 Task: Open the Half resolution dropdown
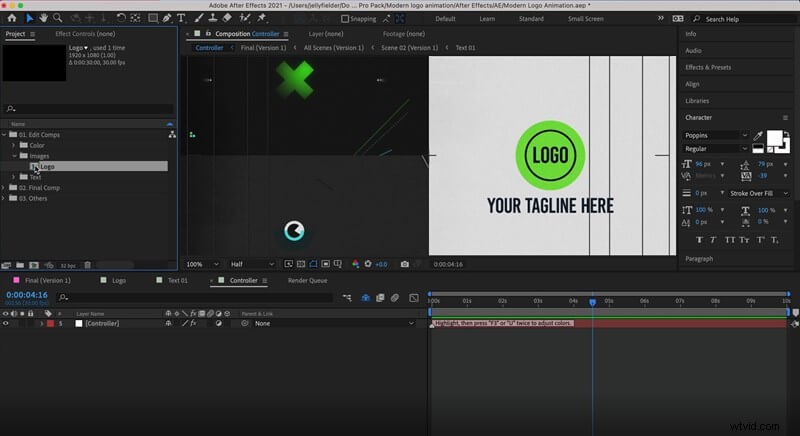tap(252, 264)
